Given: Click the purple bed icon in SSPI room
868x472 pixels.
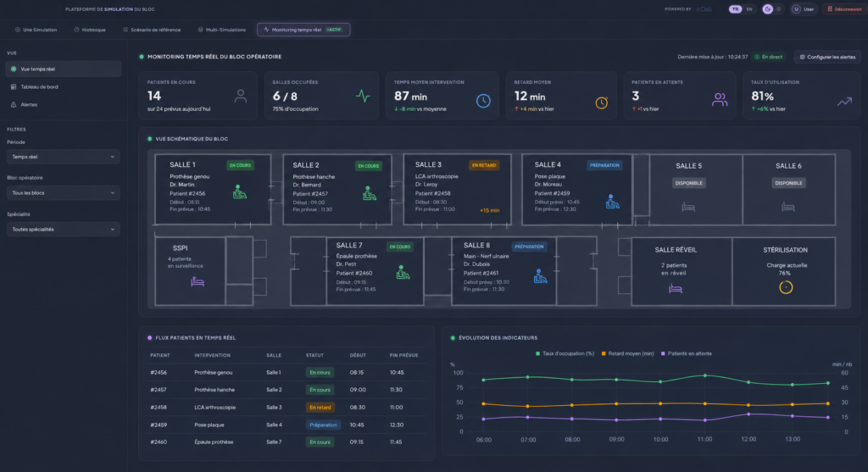Looking at the screenshot, I should click(x=198, y=281).
